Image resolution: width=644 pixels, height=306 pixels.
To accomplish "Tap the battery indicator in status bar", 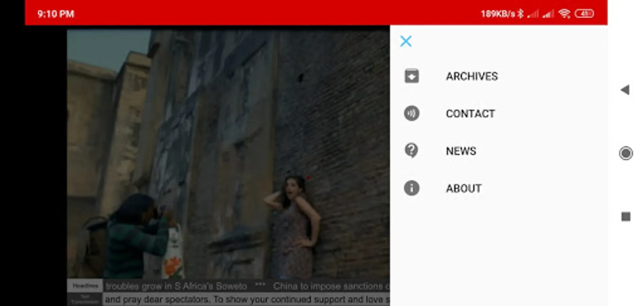I will click(x=584, y=14).
